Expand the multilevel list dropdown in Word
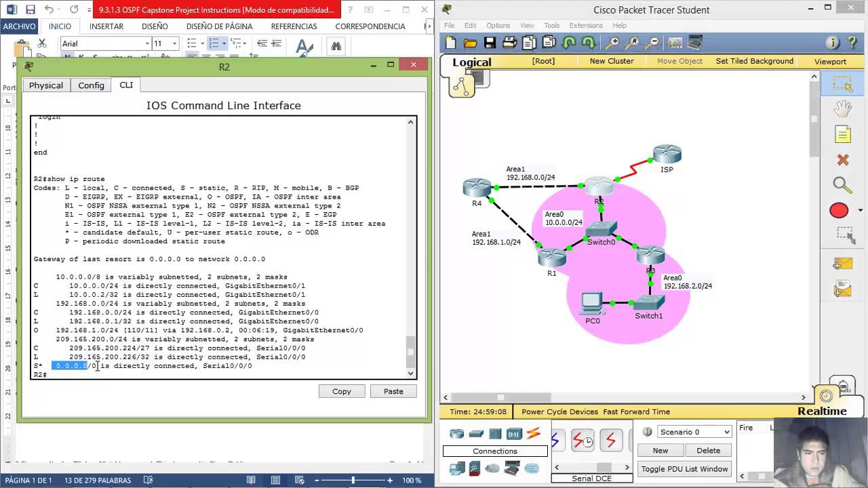This screenshot has height=488, width=868. (x=246, y=43)
